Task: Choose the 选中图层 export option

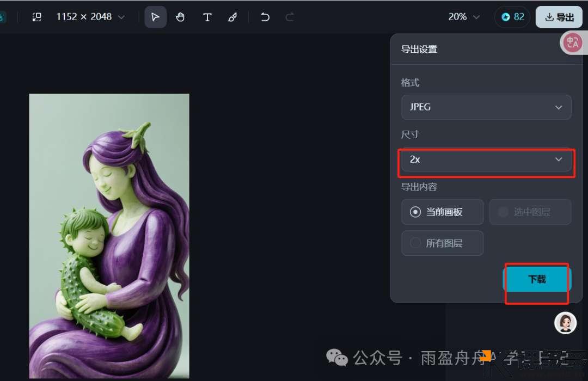Action: click(530, 212)
